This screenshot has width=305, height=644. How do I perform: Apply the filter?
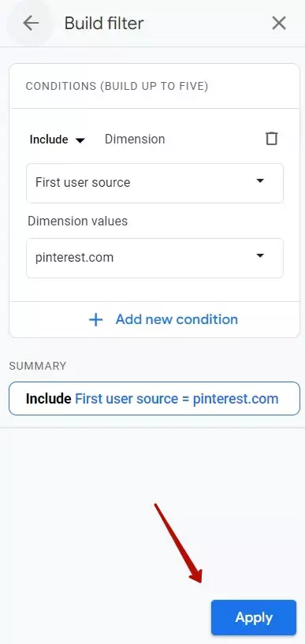(x=254, y=618)
